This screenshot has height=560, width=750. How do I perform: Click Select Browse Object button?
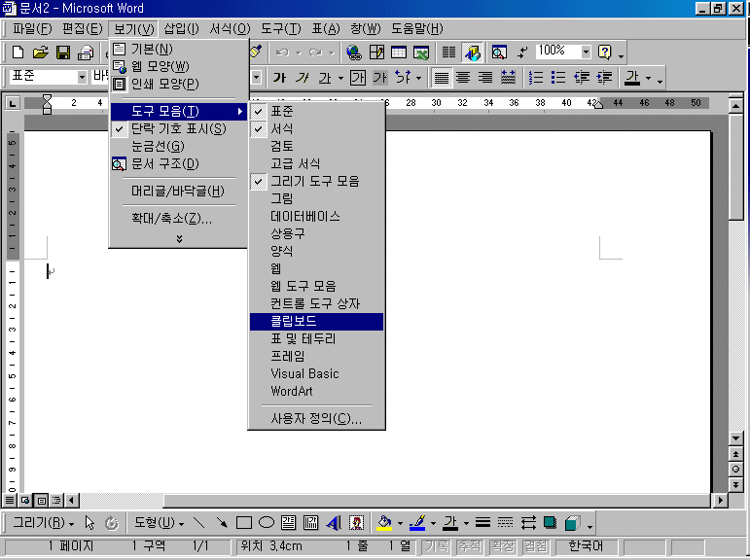[x=735, y=470]
